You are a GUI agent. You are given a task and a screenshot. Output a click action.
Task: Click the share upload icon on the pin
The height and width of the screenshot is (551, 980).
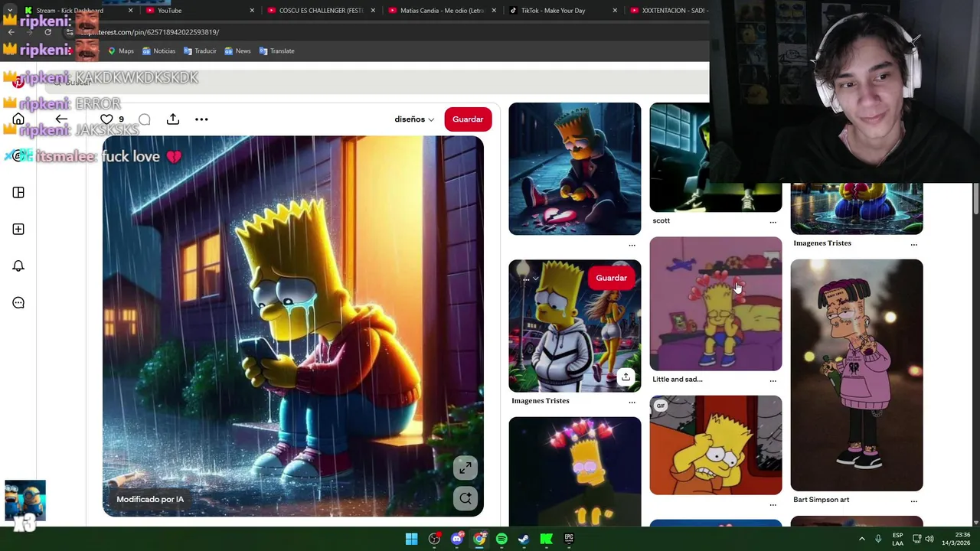tap(173, 119)
